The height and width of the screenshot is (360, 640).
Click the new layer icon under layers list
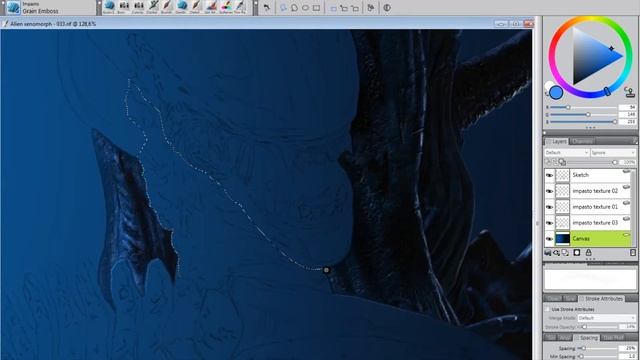tap(565, 253)
